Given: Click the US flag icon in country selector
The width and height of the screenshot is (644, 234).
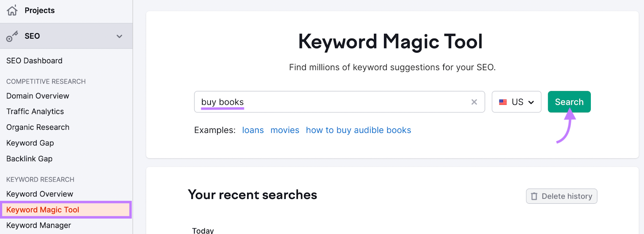Looking at the screenshot, I should coord(503,102).
